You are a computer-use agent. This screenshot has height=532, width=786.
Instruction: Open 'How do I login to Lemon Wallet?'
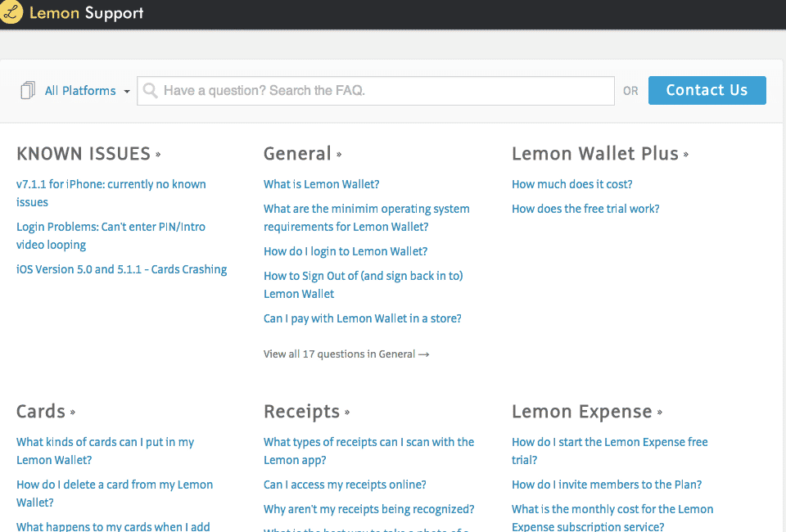[x=345, y=251]
